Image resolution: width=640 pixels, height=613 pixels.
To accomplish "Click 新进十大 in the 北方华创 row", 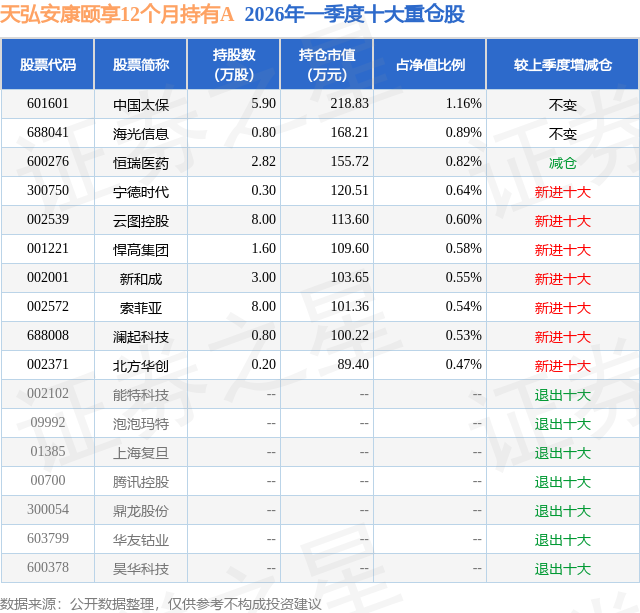I will click(x=562, y=366).
